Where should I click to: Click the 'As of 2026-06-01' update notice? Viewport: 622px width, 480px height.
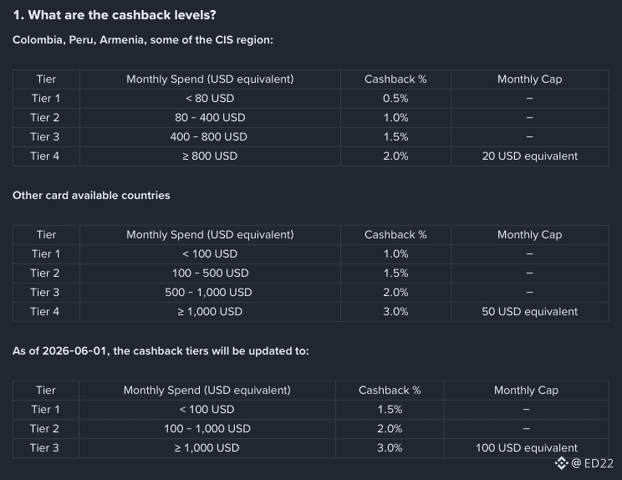161,351
